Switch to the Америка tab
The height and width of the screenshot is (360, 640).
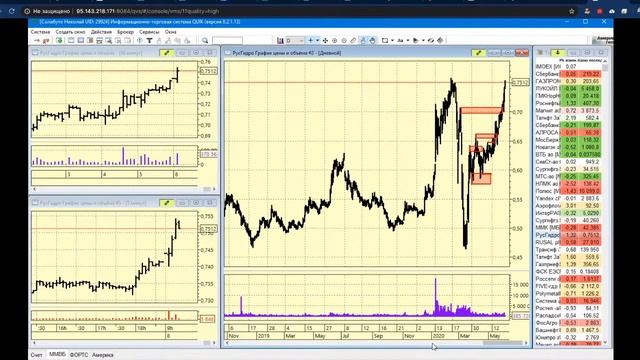click(x=103, y=355)
